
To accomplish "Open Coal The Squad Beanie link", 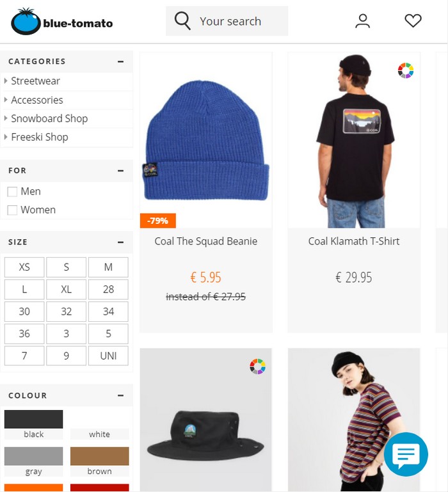I will click(206, 241).
